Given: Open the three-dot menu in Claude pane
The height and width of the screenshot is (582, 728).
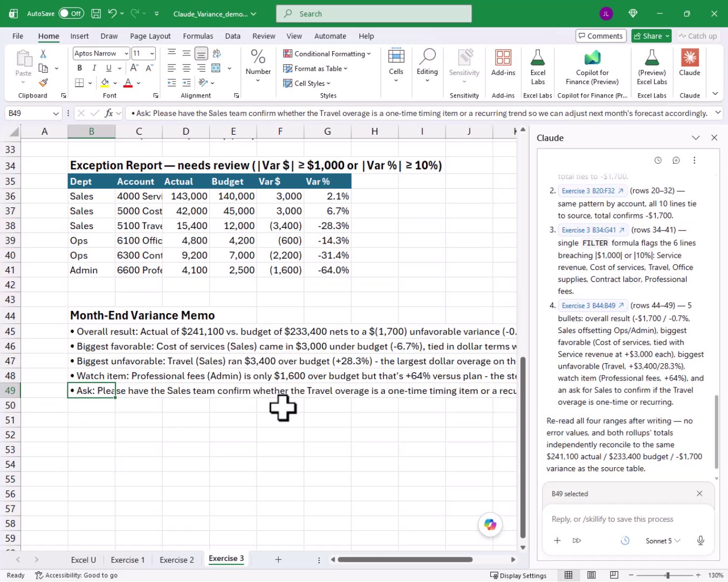Looking at the screenshot, I should 695,160.
